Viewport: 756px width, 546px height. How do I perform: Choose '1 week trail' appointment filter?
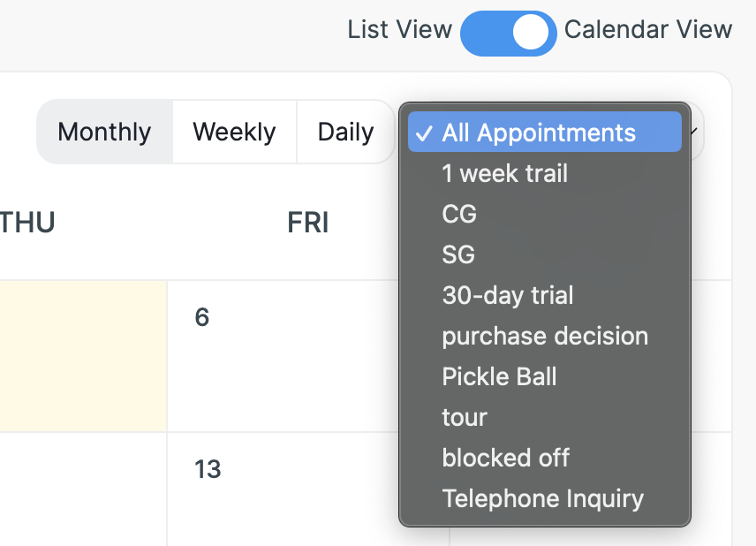click(x=504, y=173)
